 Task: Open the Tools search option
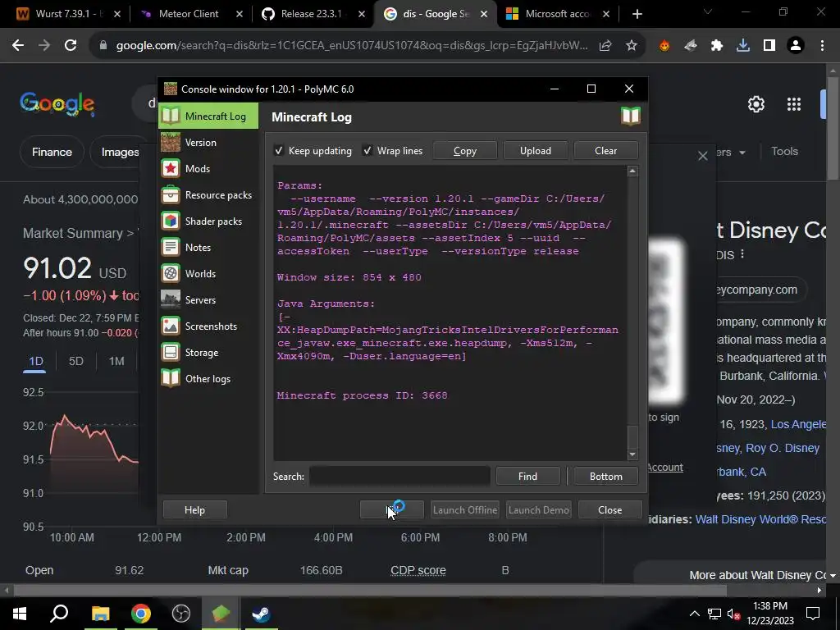click(x=784, y=151)
